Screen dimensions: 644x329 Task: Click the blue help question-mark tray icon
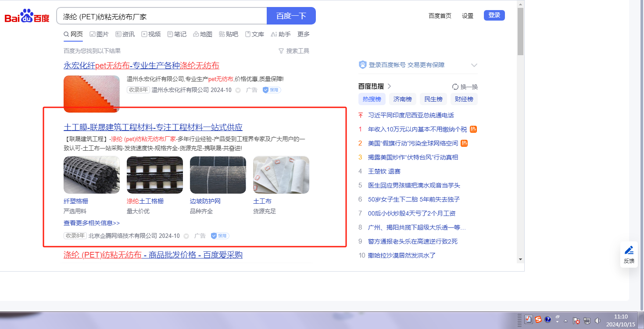point(547,320)
